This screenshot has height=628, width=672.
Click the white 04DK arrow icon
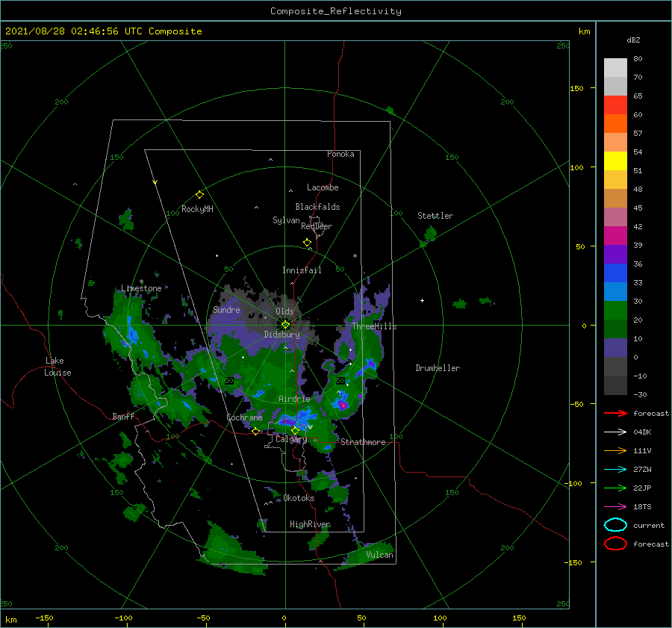click(x=615, y=432)
